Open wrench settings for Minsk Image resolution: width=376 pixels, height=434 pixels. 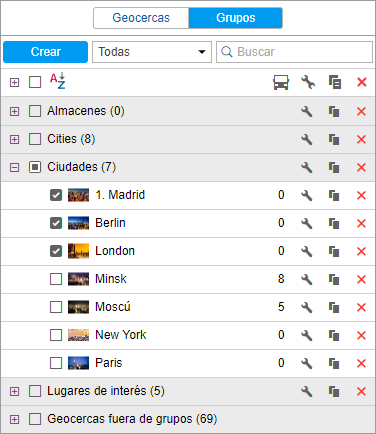tap(307, 279)
